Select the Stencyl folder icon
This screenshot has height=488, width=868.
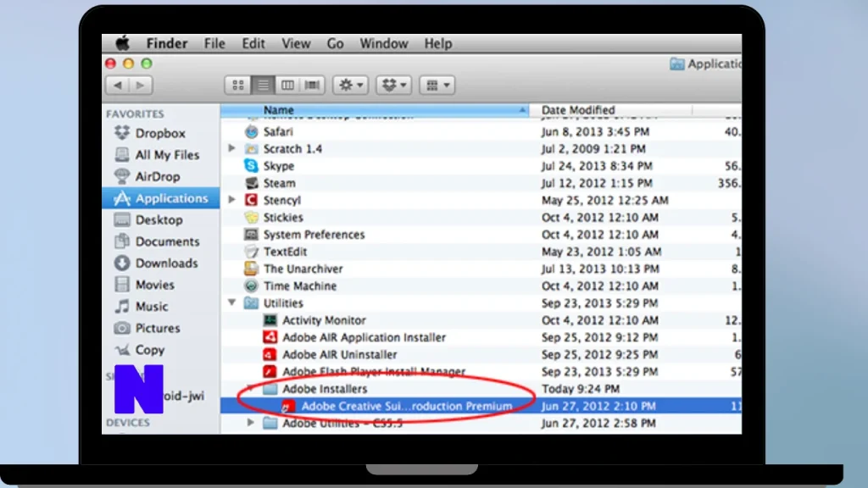click(251, 200)
